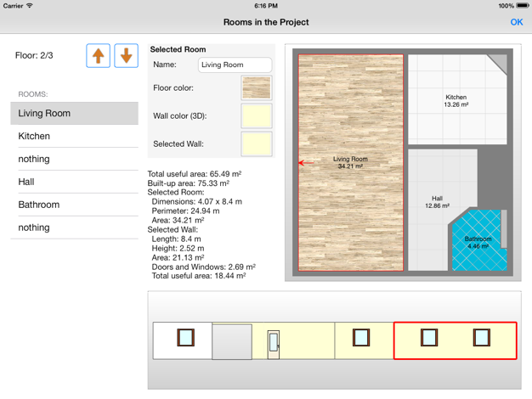
Task: Choose Hall from the rooms list
Action: [x=74, y=182]
